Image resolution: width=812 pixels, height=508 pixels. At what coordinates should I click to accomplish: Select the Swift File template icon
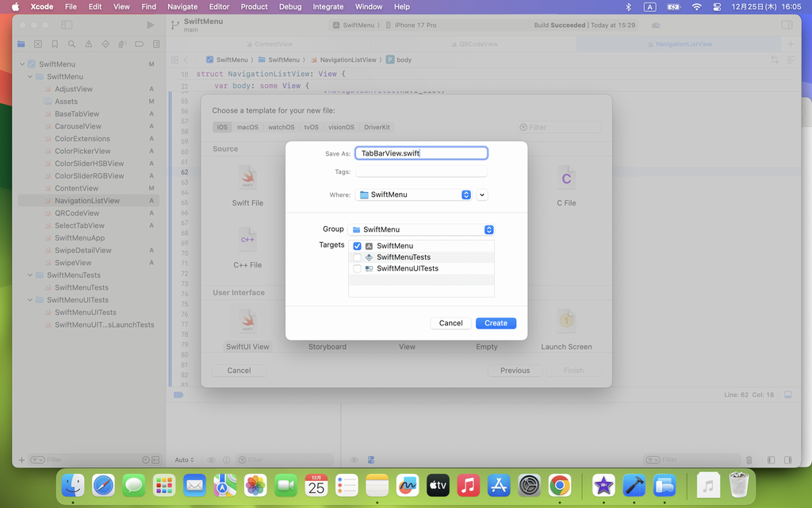click(x=247, y=178)
